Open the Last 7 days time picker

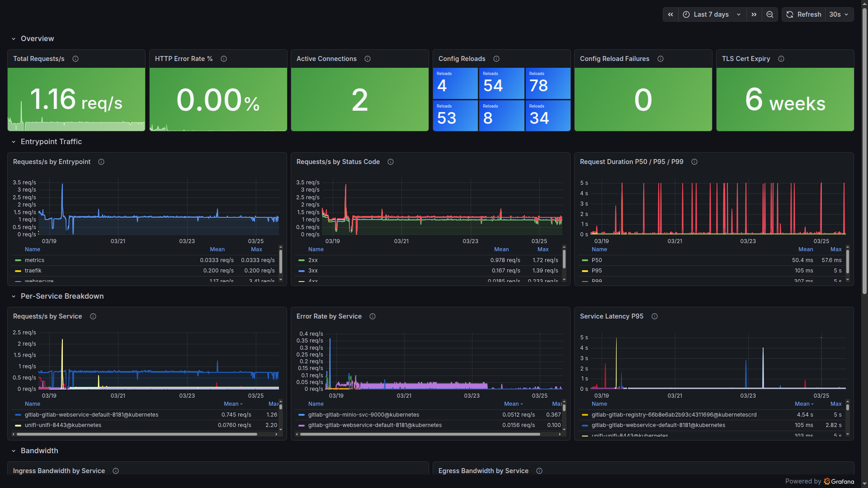pyautogui.click(x=712, y=14)
